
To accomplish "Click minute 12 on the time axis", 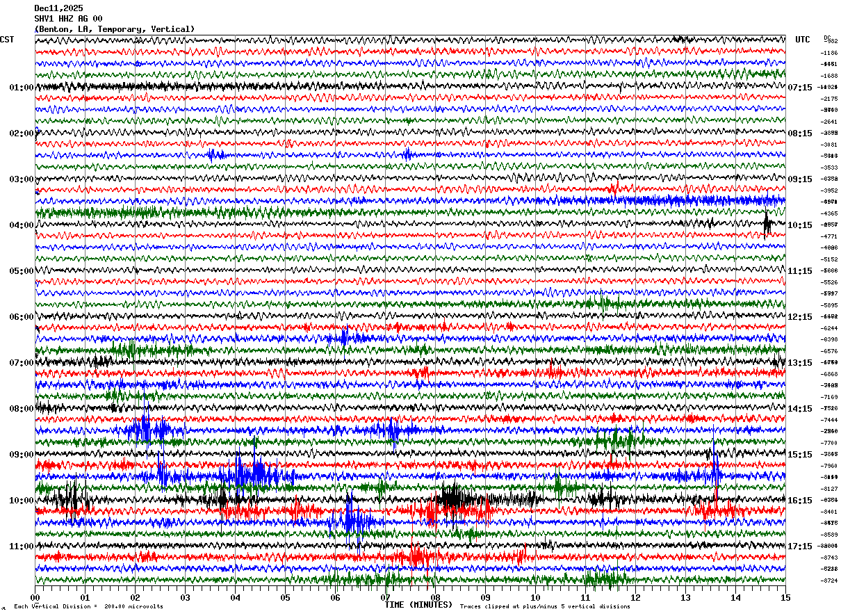I will pyautogui.click(x=635, y=597).
